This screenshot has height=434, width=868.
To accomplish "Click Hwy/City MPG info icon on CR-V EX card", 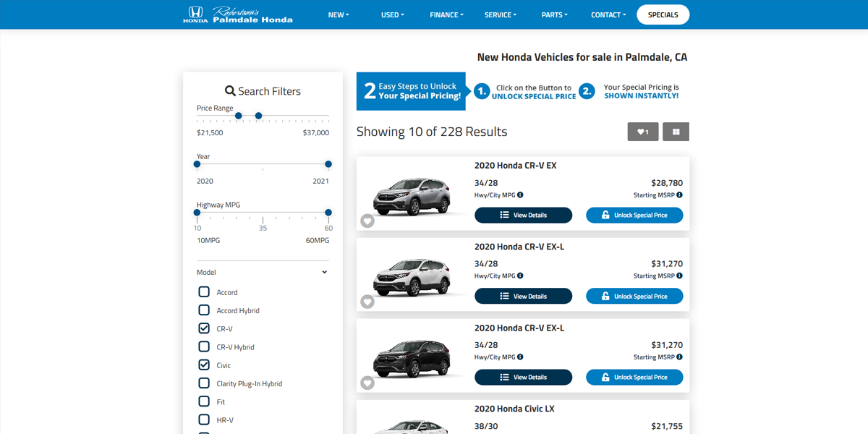I will pyautogui.click(x=520, y=195).
